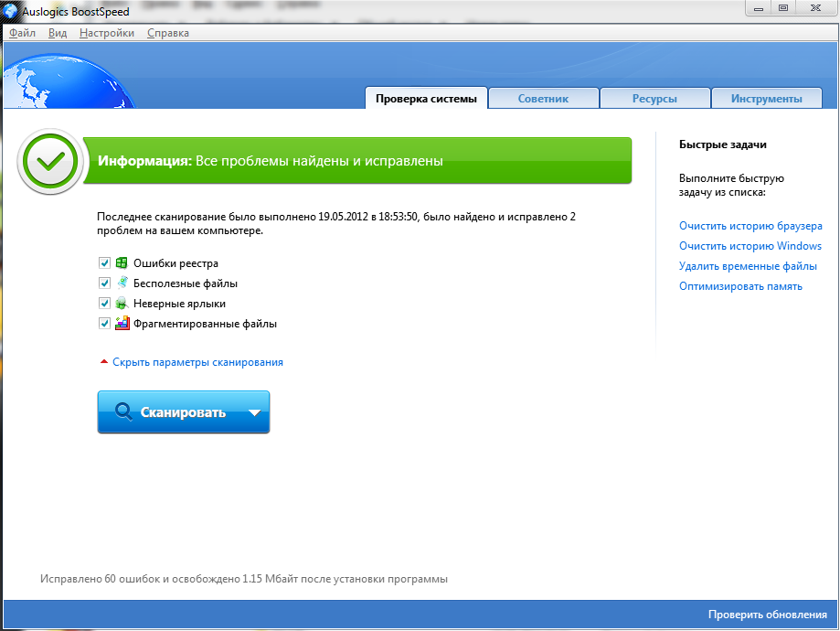Viewport: 840px width, 631px height.
Task: Click Очистить историю Windows link
Action: [750, 246]
